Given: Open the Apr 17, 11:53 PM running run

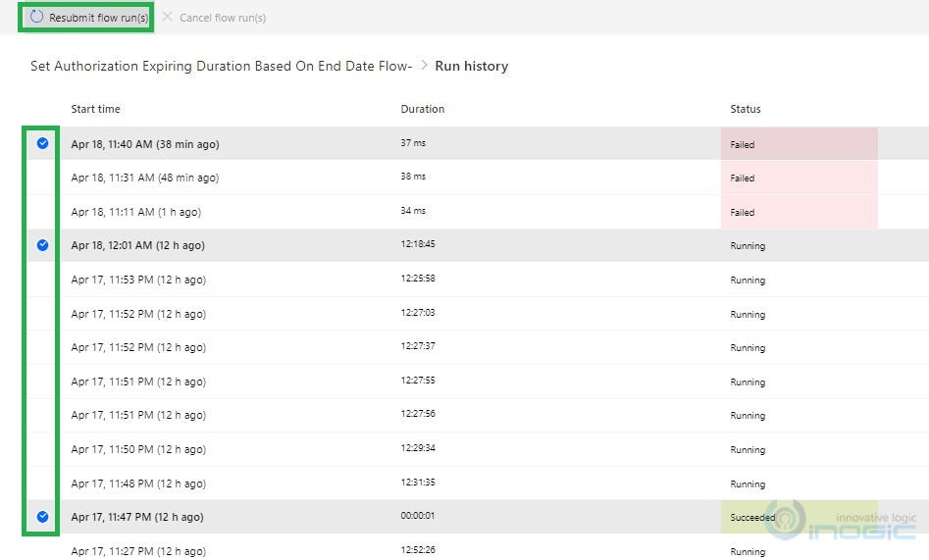Looking at the screenshot, I should 138,280.
